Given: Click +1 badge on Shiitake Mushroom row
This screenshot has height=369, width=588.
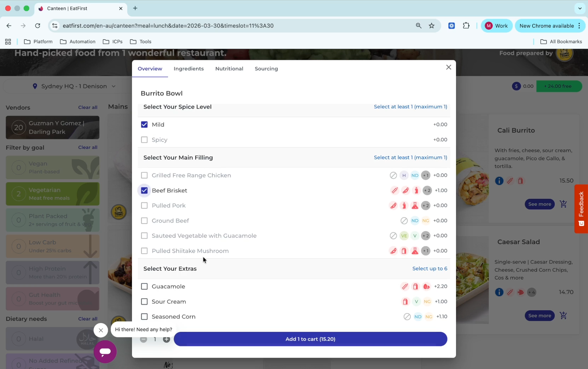Looking at the screenshot, I should pos(426,251).
